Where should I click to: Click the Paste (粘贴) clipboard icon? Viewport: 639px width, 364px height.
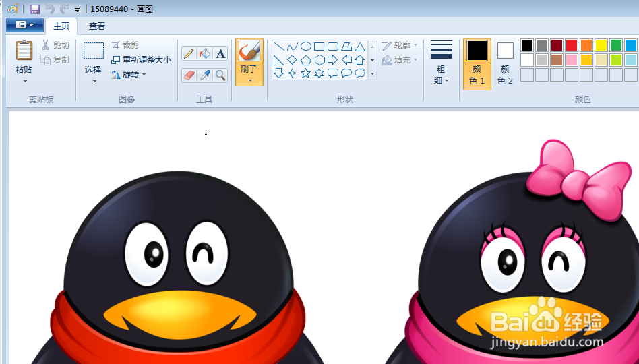[24, 51]
